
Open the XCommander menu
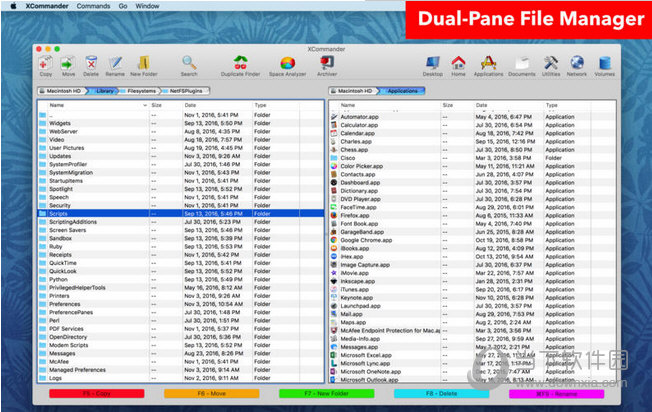47,6
